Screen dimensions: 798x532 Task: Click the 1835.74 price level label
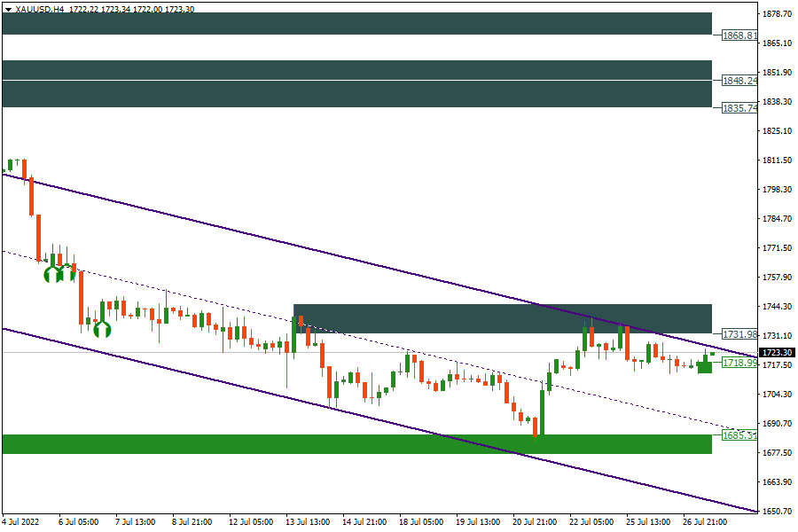coord(739,108)
